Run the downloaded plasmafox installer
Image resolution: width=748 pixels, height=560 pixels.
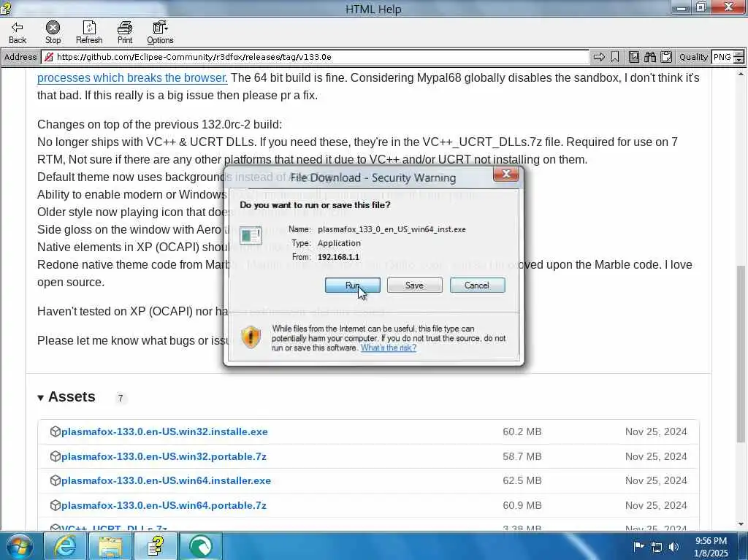tap(353, 285)
